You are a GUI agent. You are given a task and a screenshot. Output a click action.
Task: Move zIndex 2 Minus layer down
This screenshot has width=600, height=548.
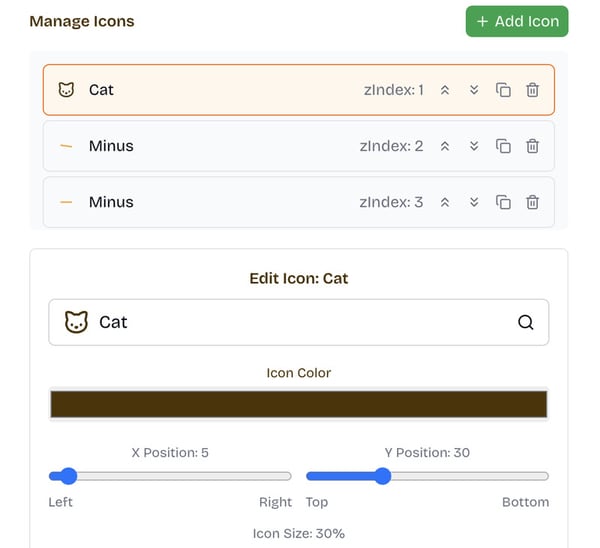tap(474, 146)
